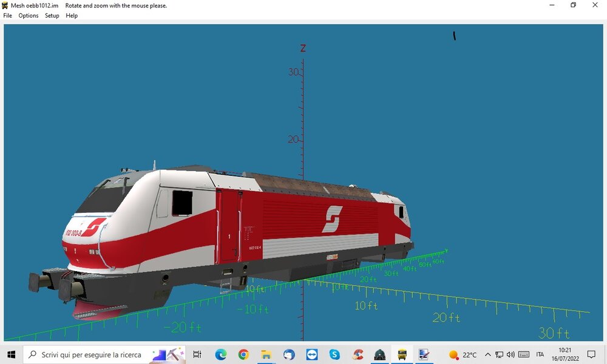
Task: Launch Microsoft Edge from the taskbar
Action: pos(221,354)
